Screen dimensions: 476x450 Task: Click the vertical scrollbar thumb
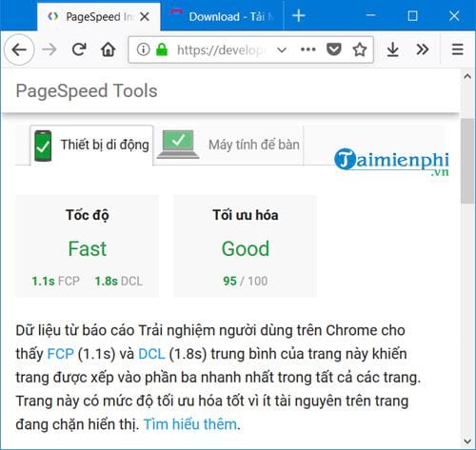tap(467, 161)
